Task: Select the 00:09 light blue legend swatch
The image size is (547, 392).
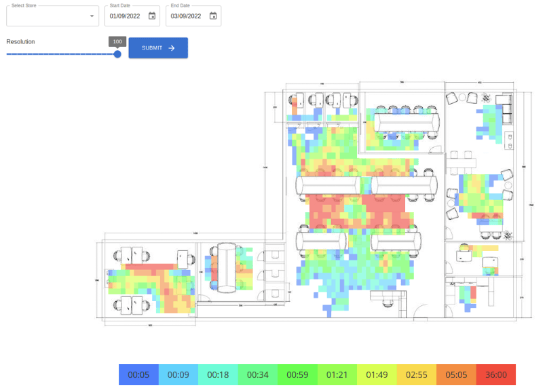Action: 178,374
